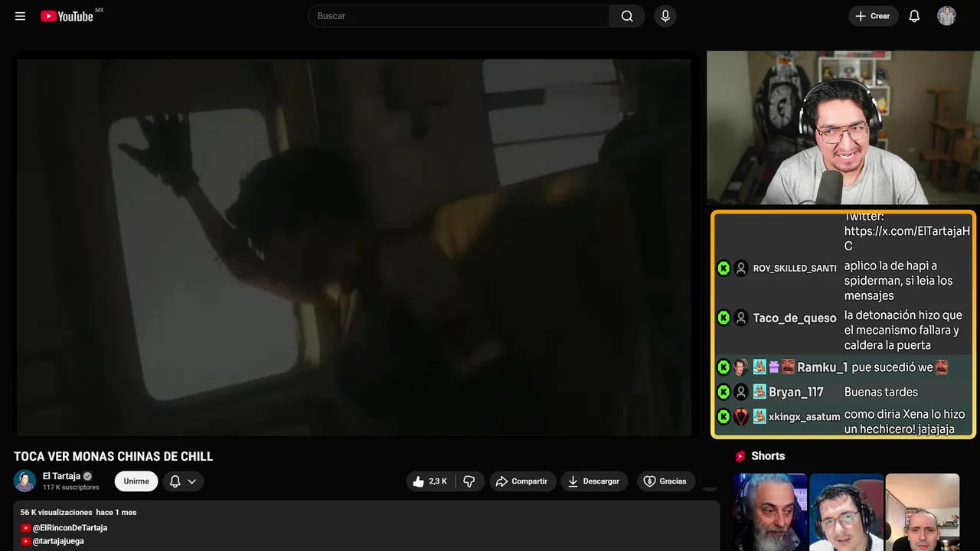The image size is (980, 551).
Task: Open the Crear button
Action: 873,16
